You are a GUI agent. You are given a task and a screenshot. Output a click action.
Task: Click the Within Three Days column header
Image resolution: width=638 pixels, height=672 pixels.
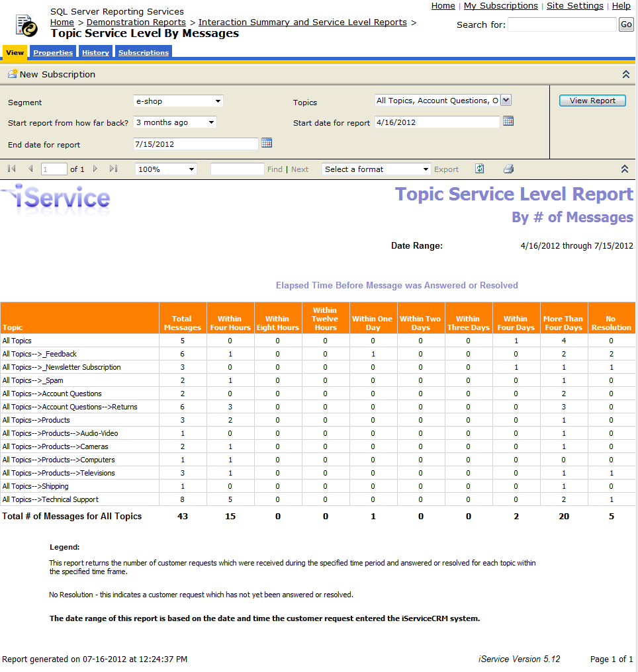pos(469,318)
